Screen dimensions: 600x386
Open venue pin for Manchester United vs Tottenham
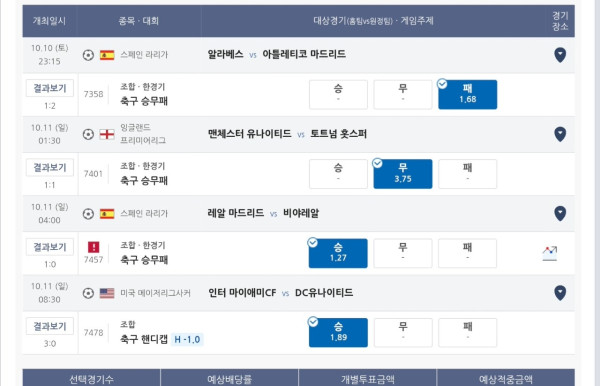[560, 134]
